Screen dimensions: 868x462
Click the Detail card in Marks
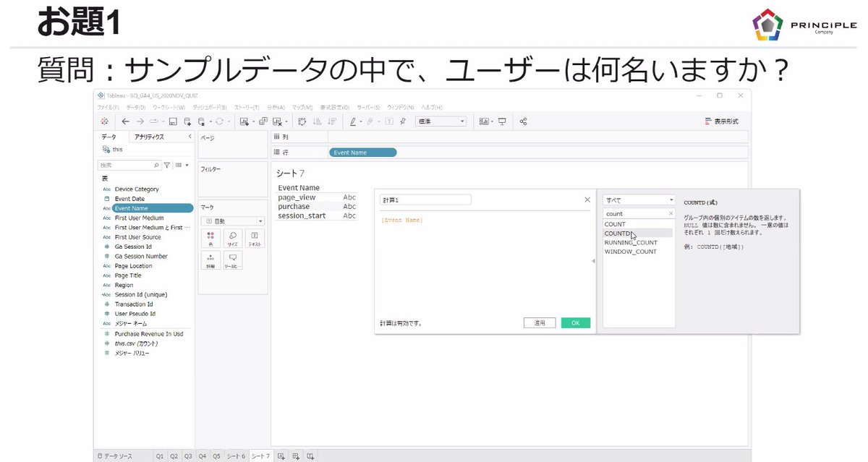(210, 260)
